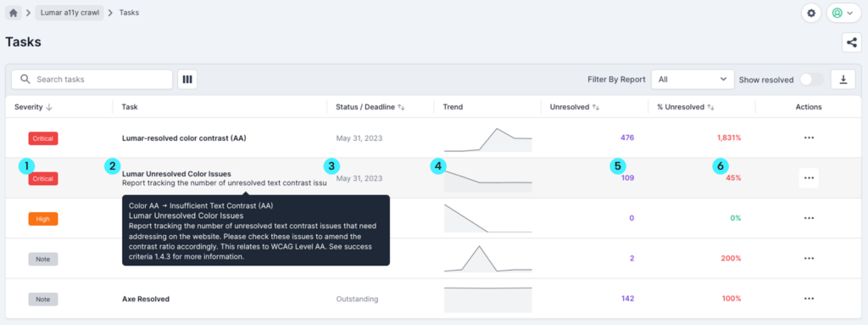Open the Axe Resolved task
This screenshot has height=325, width=868.
[146, 299]
